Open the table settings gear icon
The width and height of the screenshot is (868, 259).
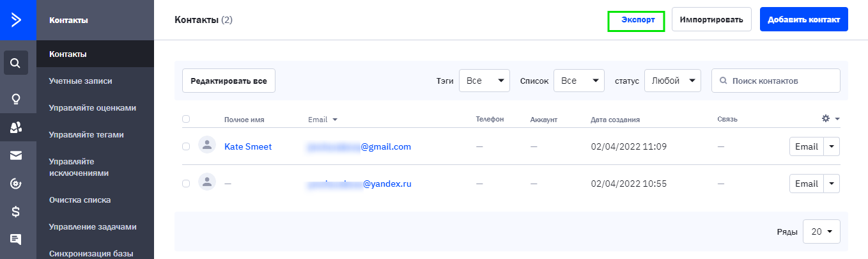click(826, 118)
